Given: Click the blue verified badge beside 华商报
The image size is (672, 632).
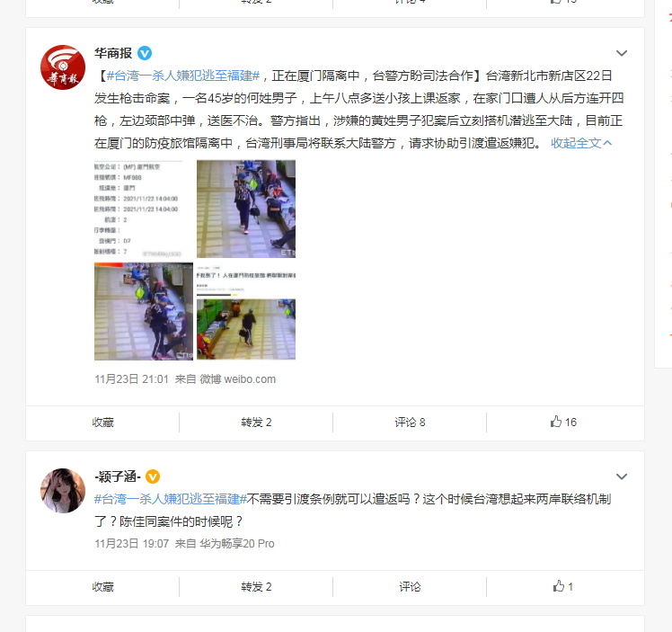Looking at the screenshot, I should (x=145, y=53).
